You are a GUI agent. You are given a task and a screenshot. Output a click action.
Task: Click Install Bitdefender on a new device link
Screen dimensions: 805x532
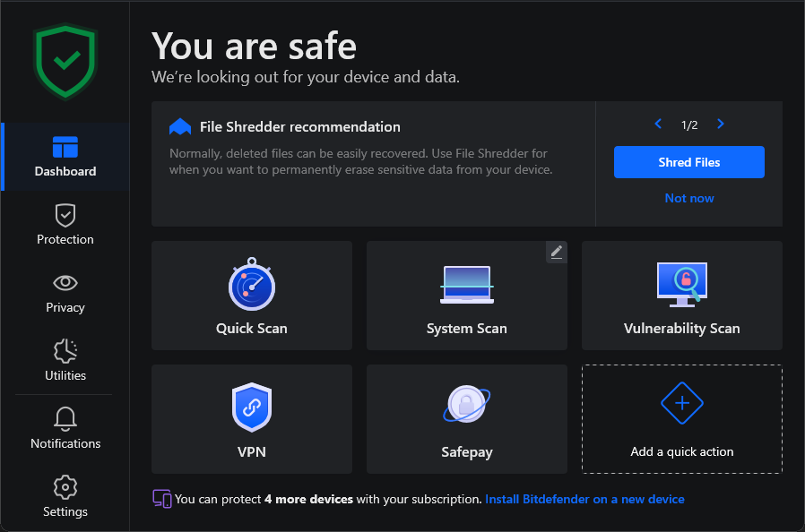584,499
